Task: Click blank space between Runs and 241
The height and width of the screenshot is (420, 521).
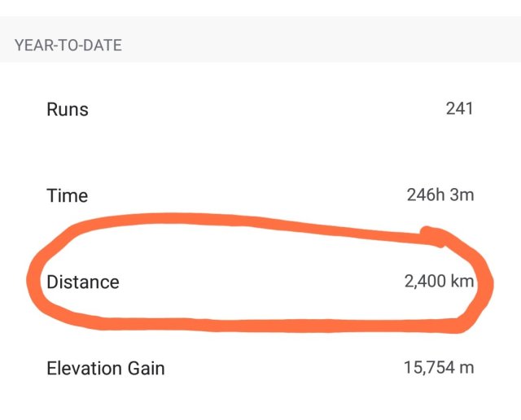Action: pos(260,109)
